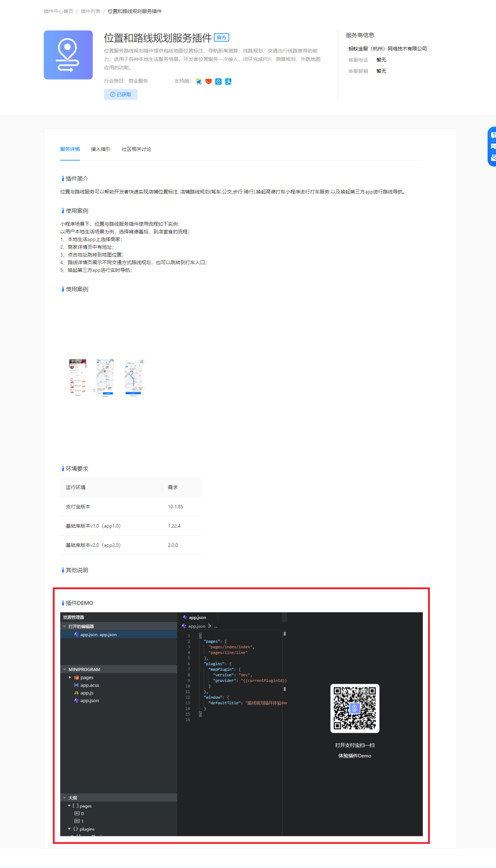Expand the pages folder arrow

tap(70, 678)
